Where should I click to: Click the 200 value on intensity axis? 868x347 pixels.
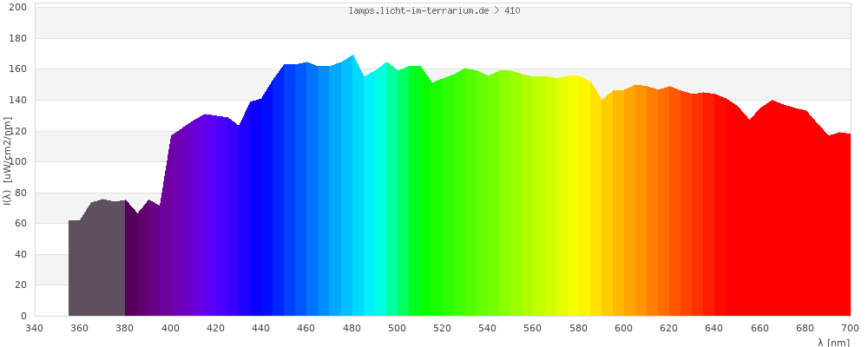[x=18, y=7]
